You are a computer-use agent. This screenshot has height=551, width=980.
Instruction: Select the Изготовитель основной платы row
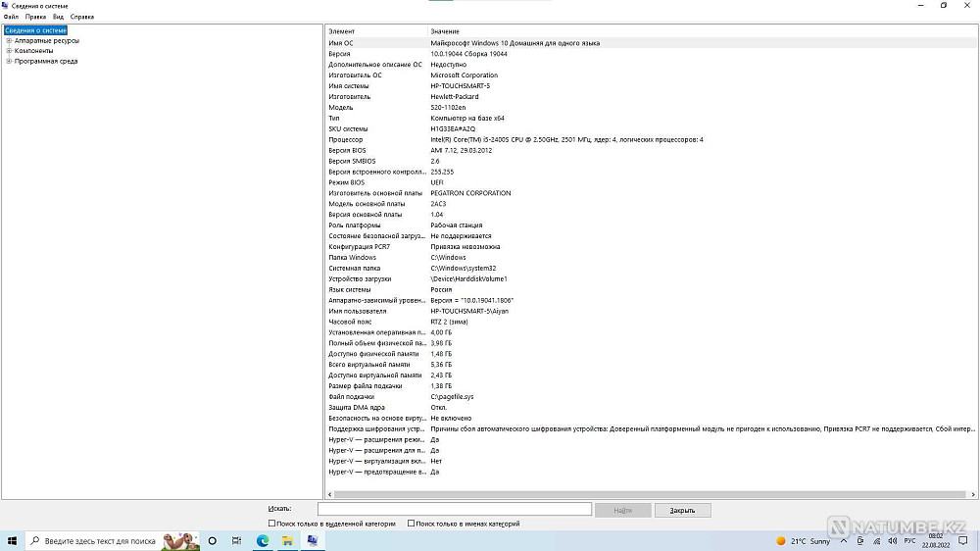(x=652, y=193)
